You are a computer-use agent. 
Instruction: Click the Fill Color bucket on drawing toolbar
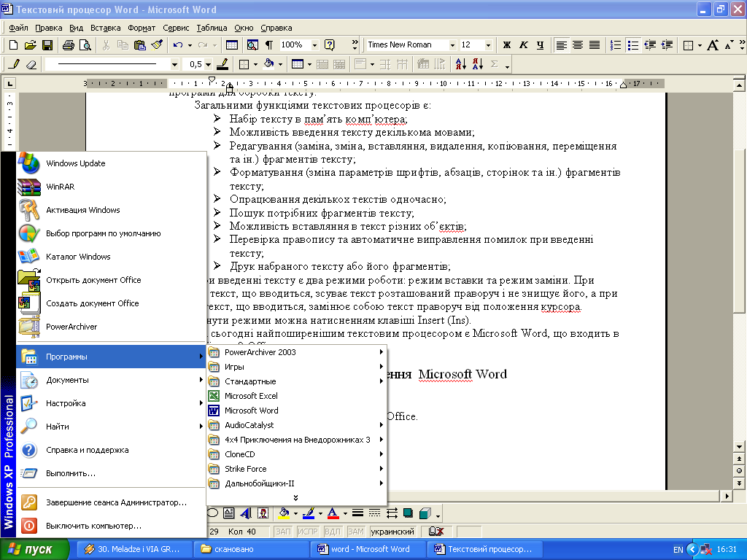tap(284, 513)
